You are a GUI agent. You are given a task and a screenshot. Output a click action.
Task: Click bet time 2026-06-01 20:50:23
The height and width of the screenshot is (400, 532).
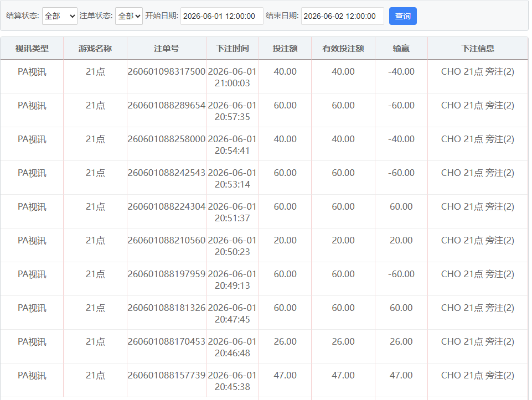[x=233, y=246]
